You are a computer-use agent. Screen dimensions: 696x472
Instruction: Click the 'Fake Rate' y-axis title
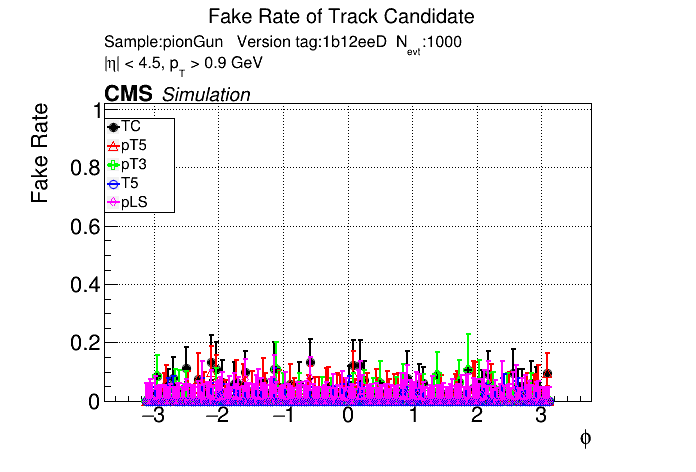point(40,153)
